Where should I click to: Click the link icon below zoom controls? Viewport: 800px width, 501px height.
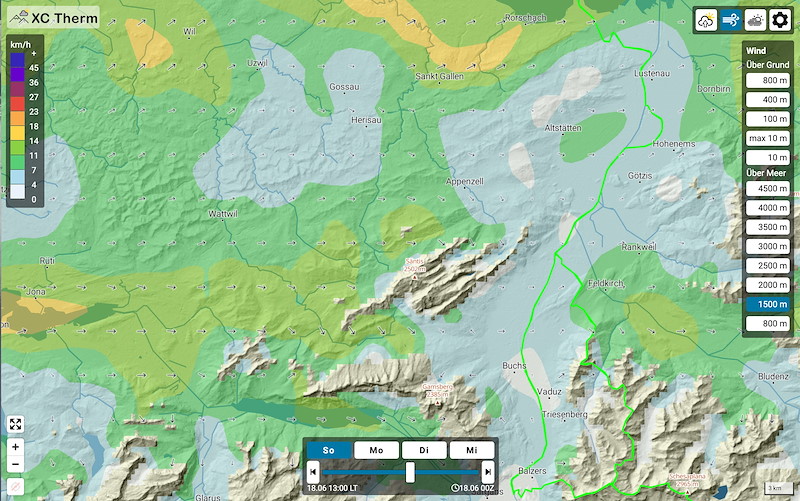point(16,487)
